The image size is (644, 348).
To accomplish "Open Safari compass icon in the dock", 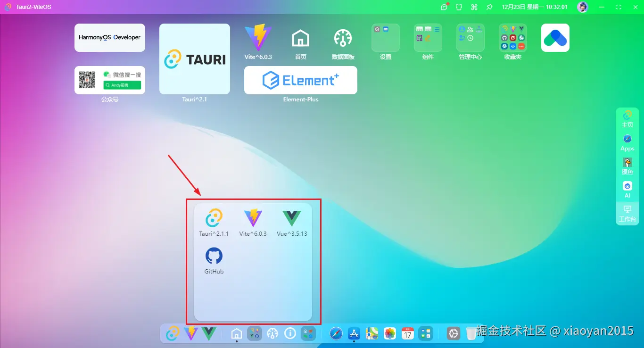I will 336,333.
